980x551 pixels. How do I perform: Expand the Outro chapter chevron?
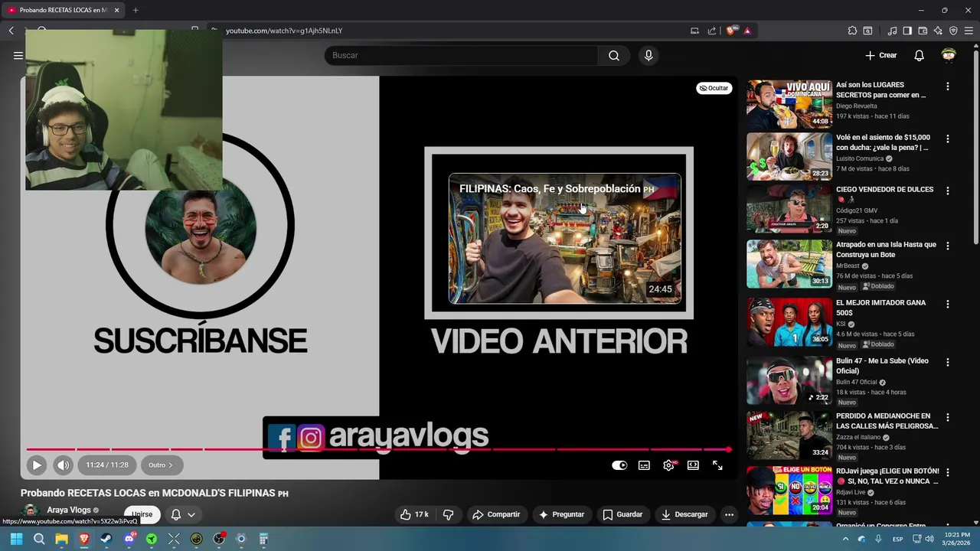(x=170, y=465)
